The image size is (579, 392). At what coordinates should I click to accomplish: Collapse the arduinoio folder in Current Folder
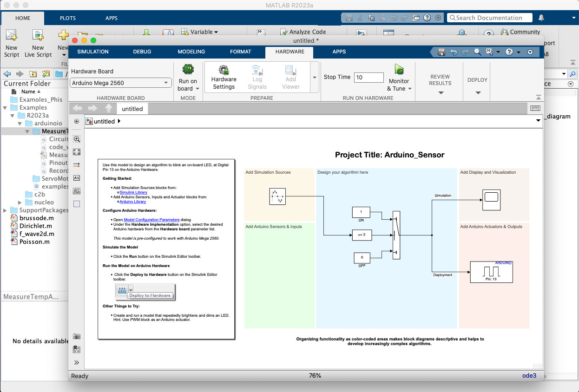(20, 124)
